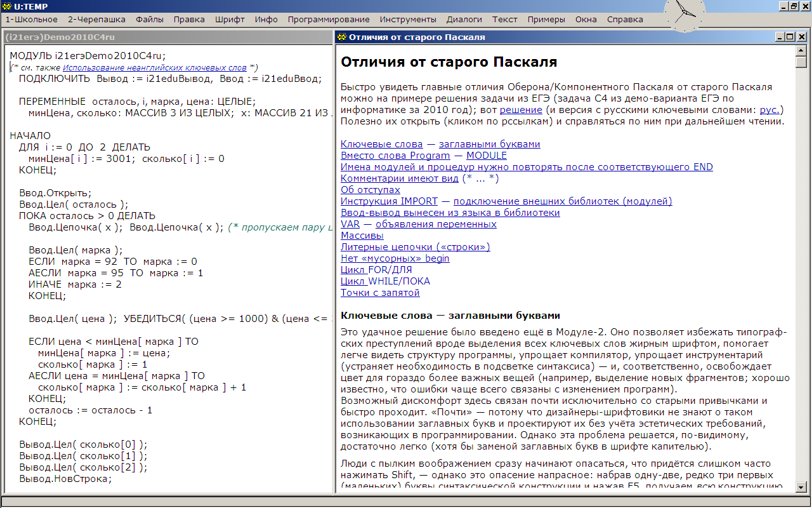
Task: Follow the Об отступах link
Action: click(x=370, y=190)
